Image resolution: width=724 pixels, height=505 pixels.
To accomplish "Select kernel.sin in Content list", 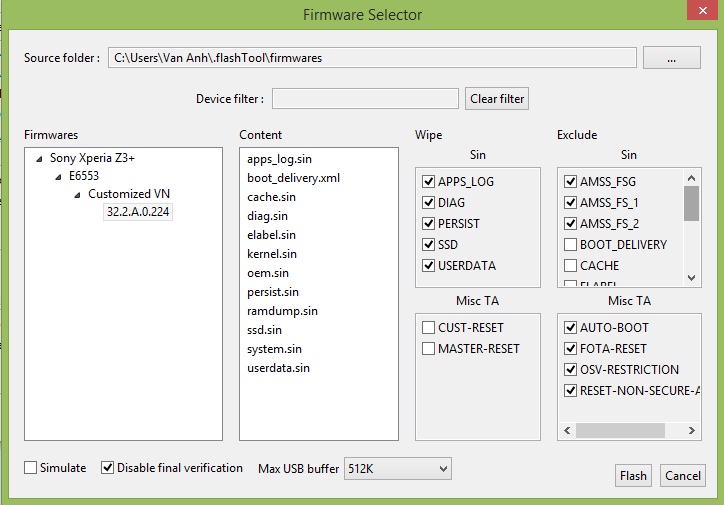I will pos(272,254).
